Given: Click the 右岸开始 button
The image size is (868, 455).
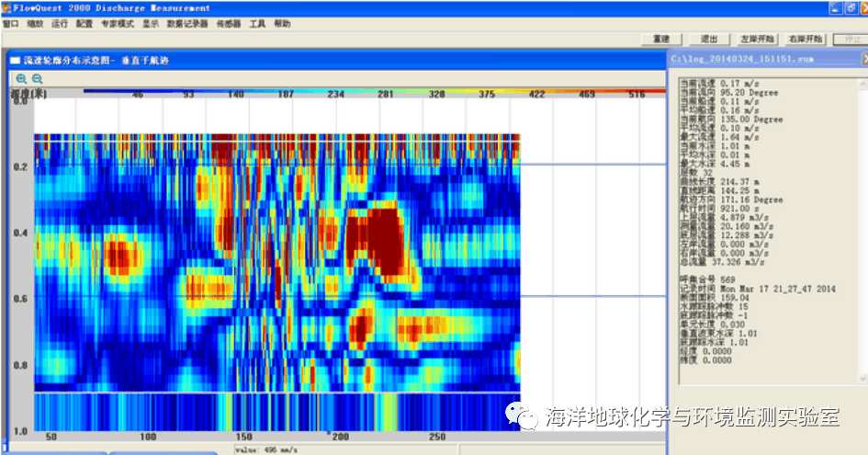Looking at the screenshot, I should 806,40.
